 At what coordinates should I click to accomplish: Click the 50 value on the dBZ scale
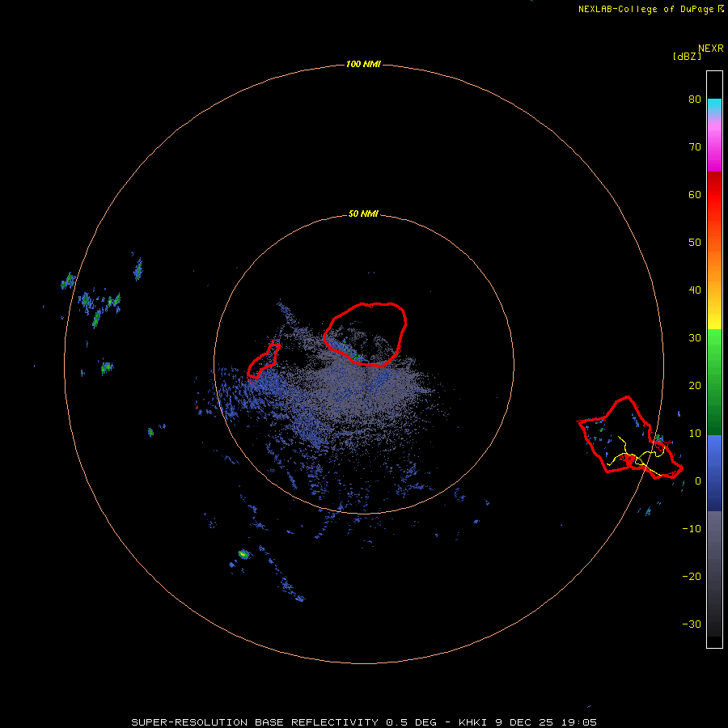tap(695, 243)
